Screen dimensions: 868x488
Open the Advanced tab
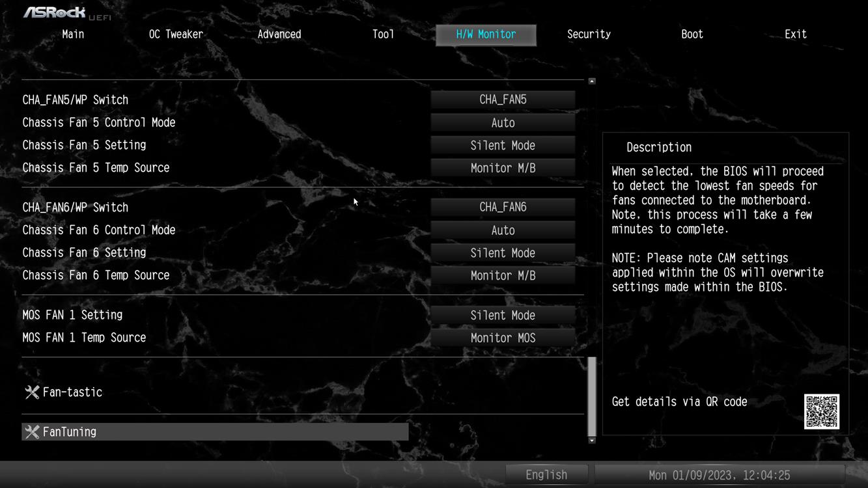(x=279, y=34)
